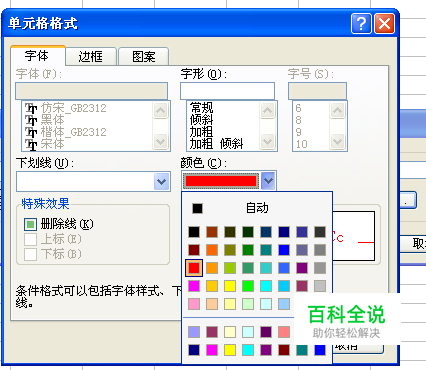Select 加粗 font style
Viewport: 426px width, 370px height.
[x=202, y=132]
